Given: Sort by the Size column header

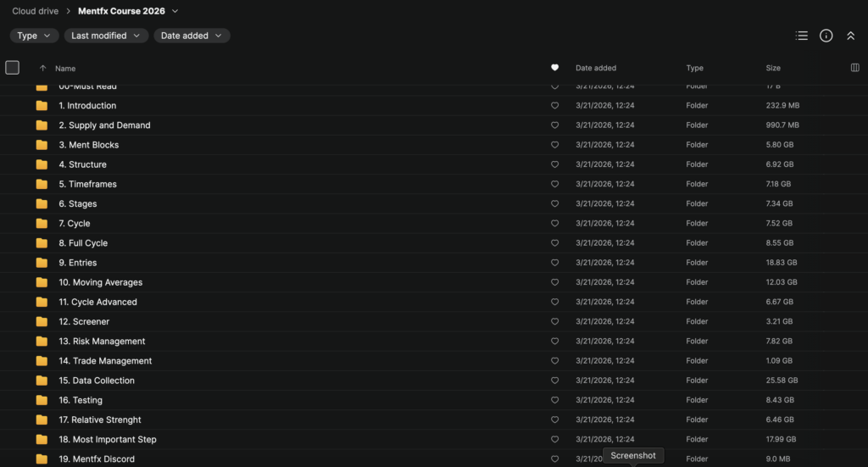Looking at the screenshot, I should click(773, 68).
